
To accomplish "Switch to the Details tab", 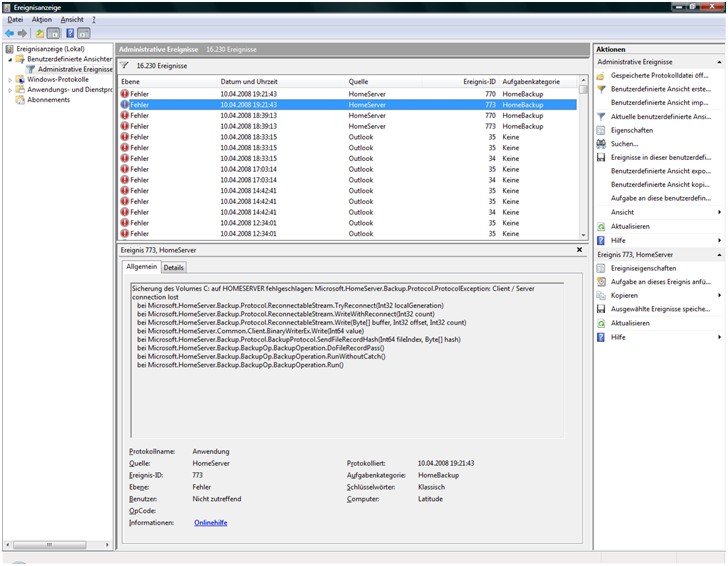I will (174, 267).
